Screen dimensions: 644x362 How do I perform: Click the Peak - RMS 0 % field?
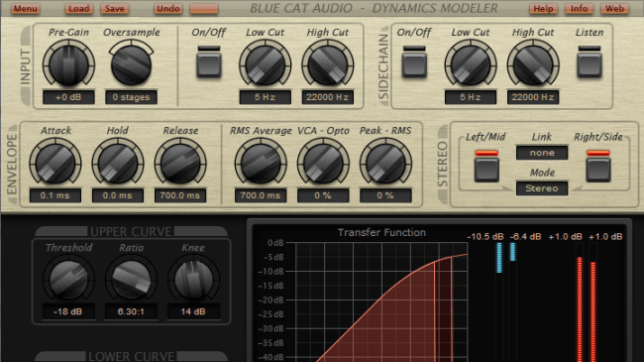click(385, 195)
